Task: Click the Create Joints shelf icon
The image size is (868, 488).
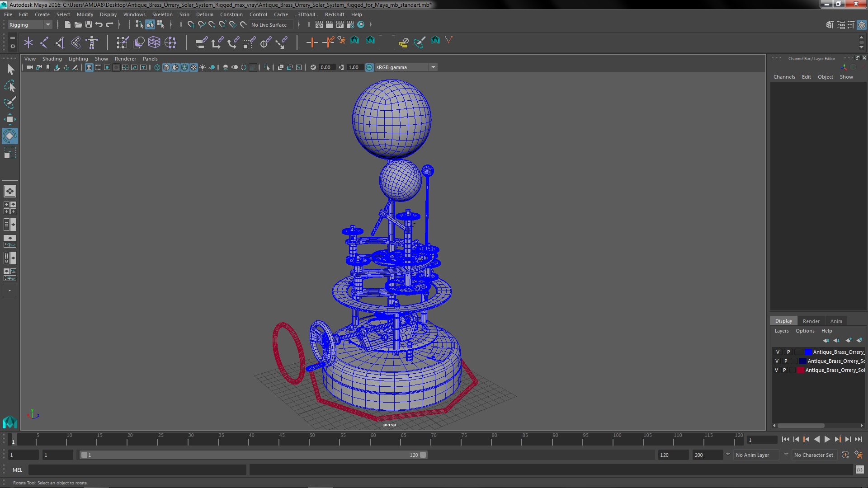Action: click(44, 42)
